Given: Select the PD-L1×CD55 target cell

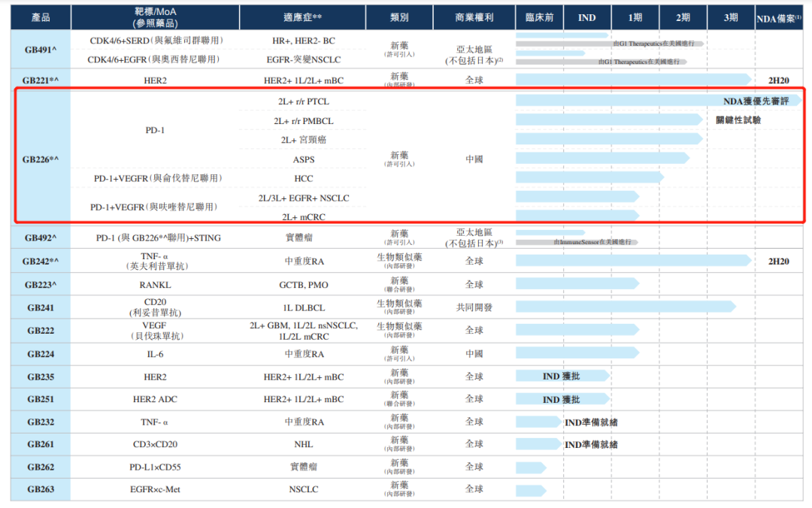Looking at the screenshot, I should pos(155,467).
